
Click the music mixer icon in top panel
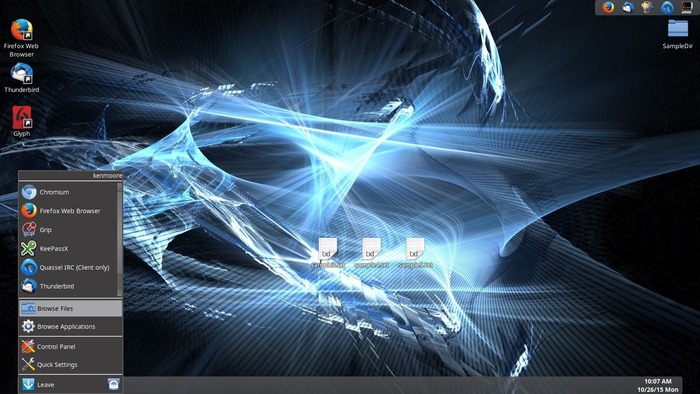point(647,8)
